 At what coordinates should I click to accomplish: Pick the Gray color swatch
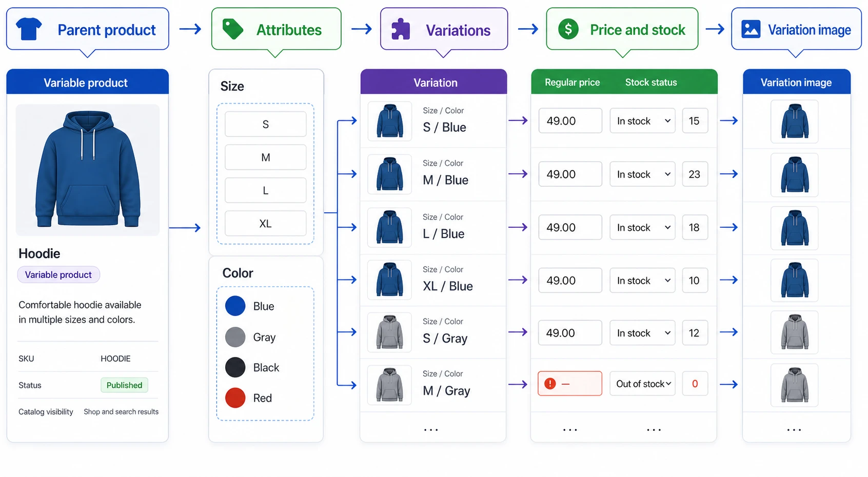pyautogui.click(x=235, y=337)
